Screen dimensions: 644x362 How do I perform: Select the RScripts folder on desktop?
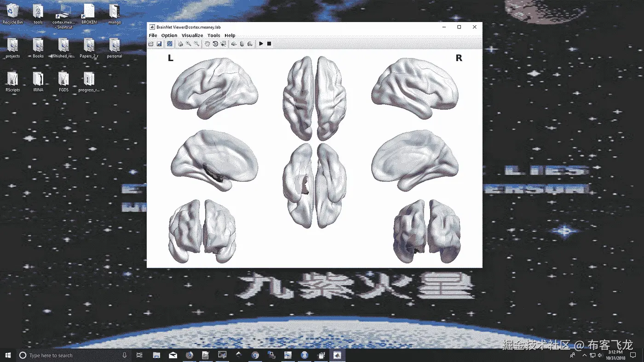pos(13,82)
